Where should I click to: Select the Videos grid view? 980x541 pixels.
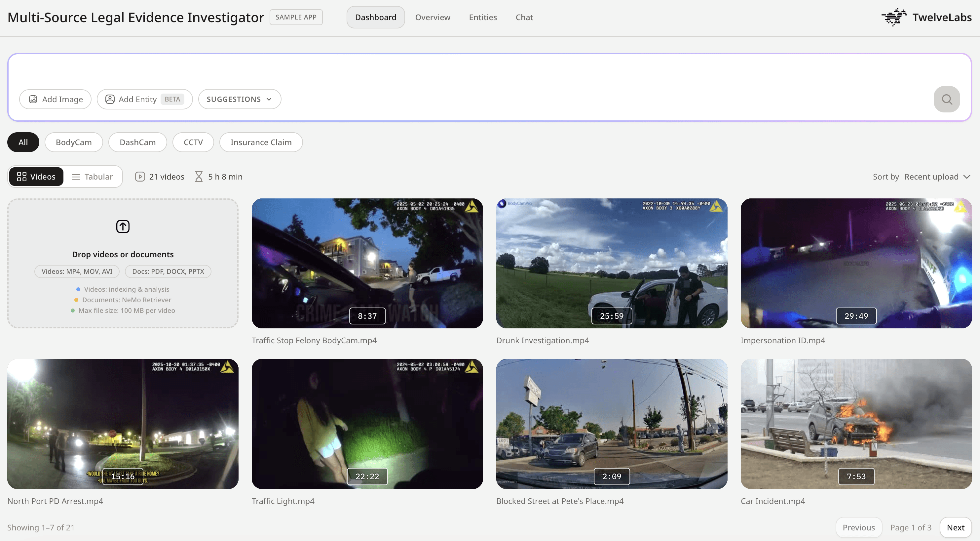pos(36,177)
